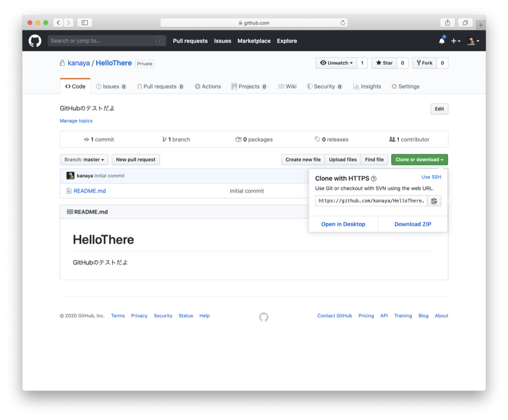Click Open in Desktop
Screen dimensions: 508x420
pyautogui.click(x=343, y=224)
